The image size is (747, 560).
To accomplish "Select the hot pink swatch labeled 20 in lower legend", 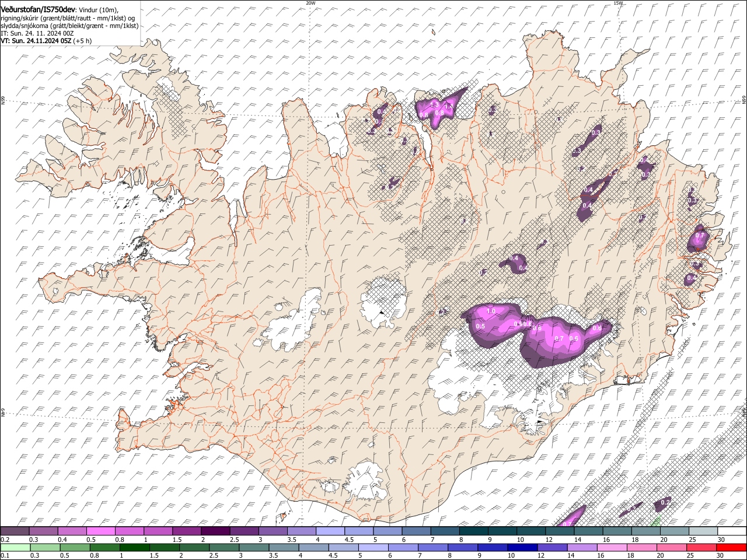I will pyautogui.click(x=672, y=547).
